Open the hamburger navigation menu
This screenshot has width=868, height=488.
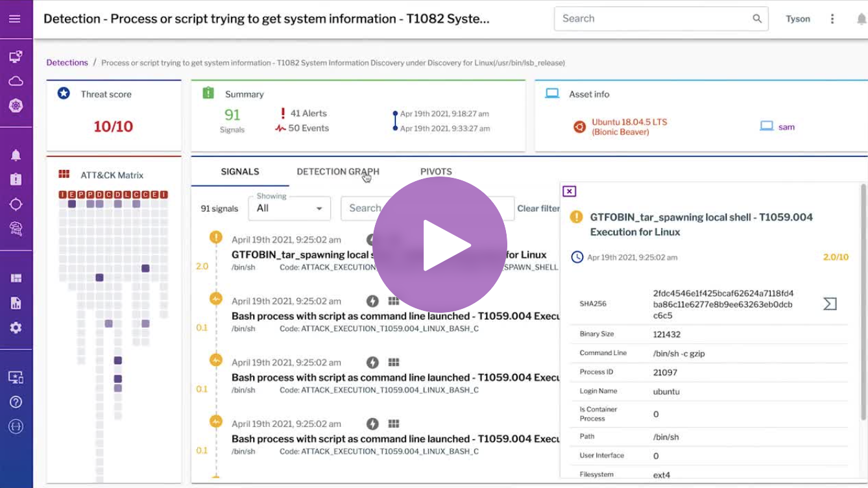pyautogui.click(x=15, y=19)
